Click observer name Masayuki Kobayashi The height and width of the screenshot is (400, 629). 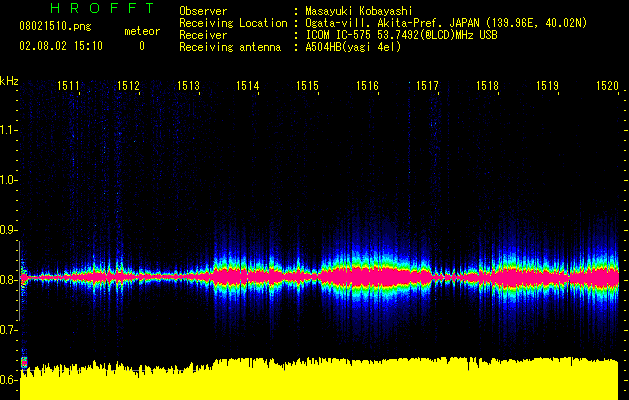click(359, 11)
